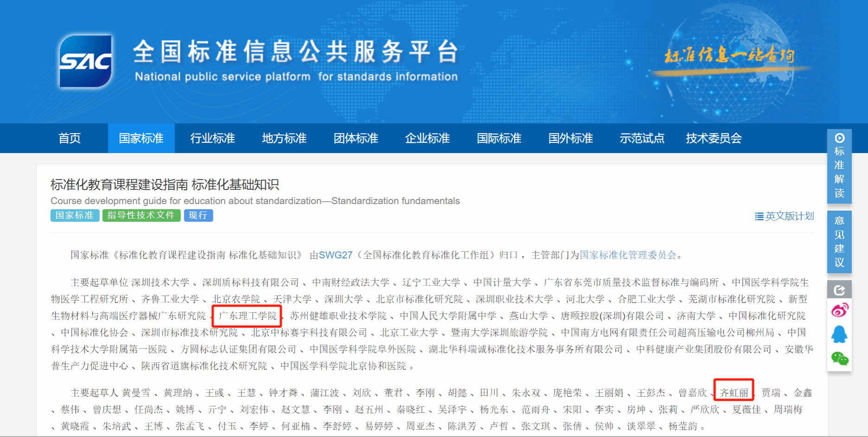Open the 地方标准 menu item
This screenshot has width=868, height=437.
click(284, 138)
